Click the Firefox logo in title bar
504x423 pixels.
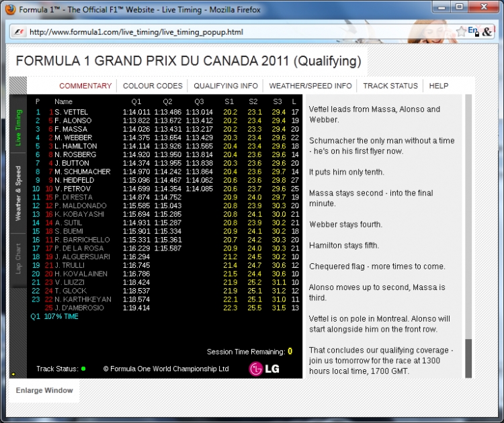[x=10, y=9]
